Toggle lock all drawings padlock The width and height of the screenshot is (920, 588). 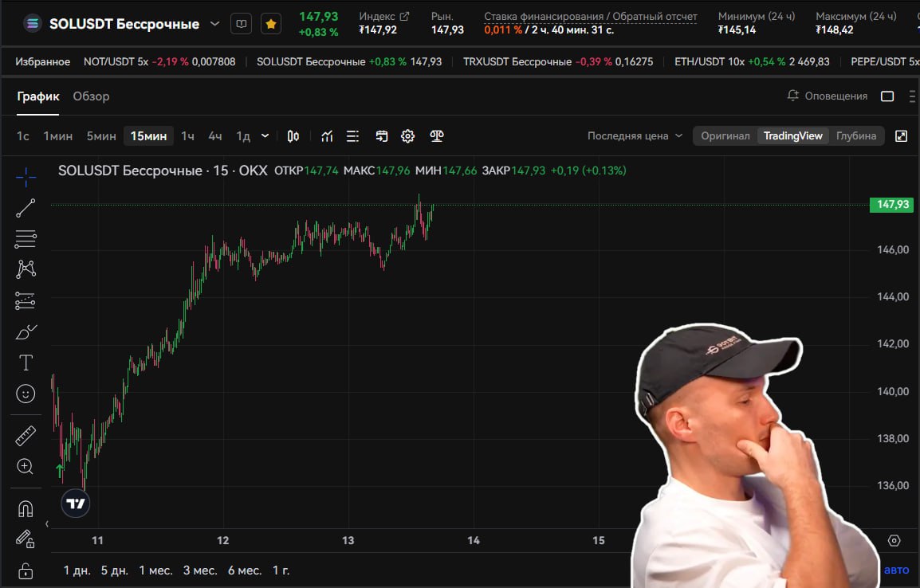point(26,570)
